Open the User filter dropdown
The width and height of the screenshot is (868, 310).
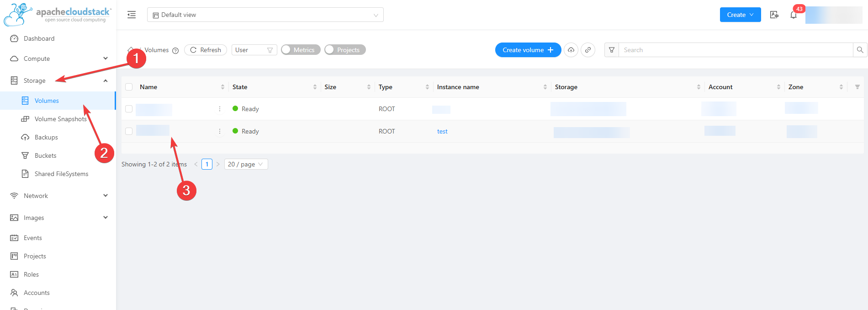pos(254,50)
